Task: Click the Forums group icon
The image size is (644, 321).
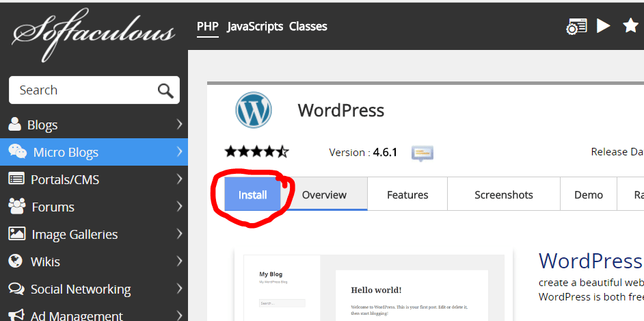Action: [x=17, y=206]
